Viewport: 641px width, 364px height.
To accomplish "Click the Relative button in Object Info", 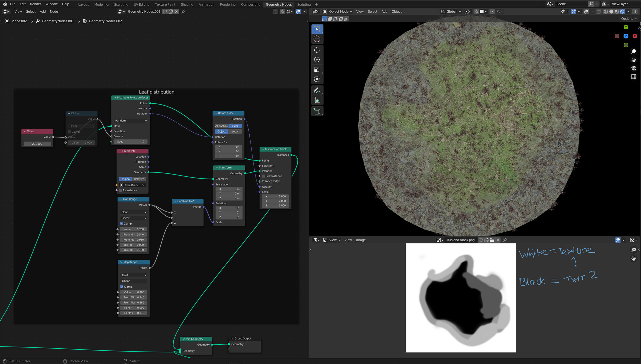I will click(139, 179).
